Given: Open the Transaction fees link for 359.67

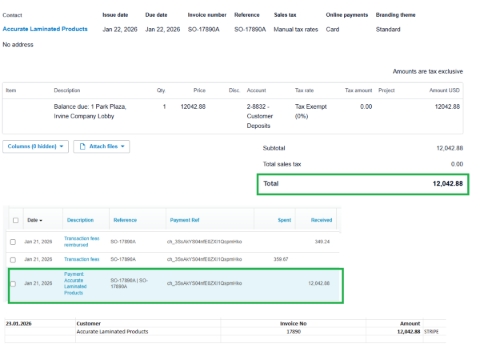Looking at the screenshot, I should (82, 259).
